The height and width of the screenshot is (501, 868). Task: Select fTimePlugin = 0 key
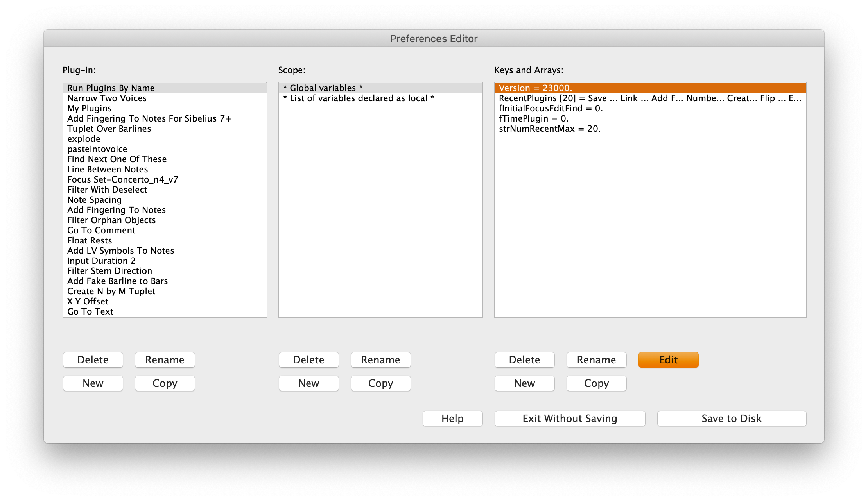click(x=533, y=118)
